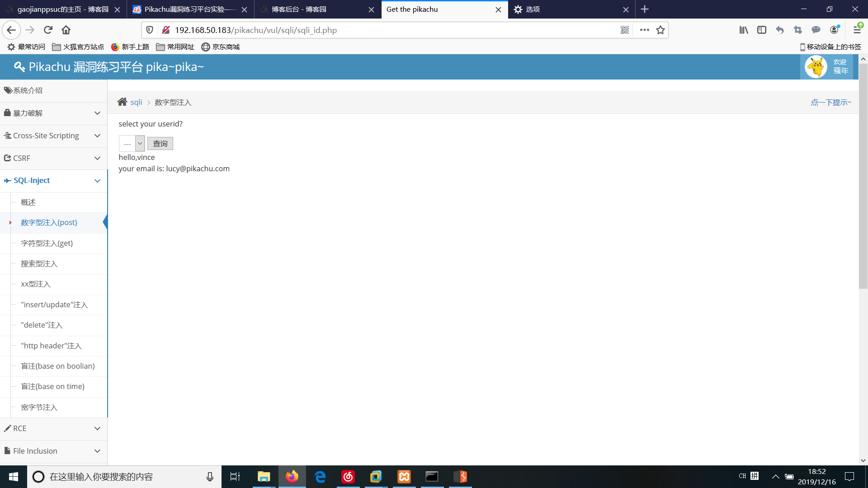Open 字符型注入(get) in sidebar
868x488 pixels.
coord(47,244)
